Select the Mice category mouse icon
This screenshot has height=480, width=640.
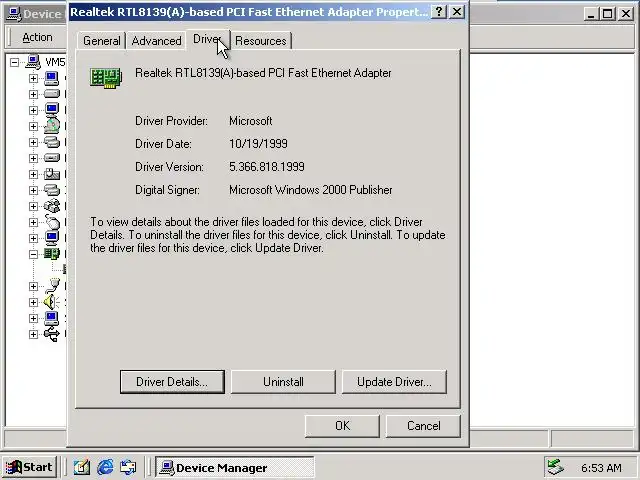(x=52, y=222)
